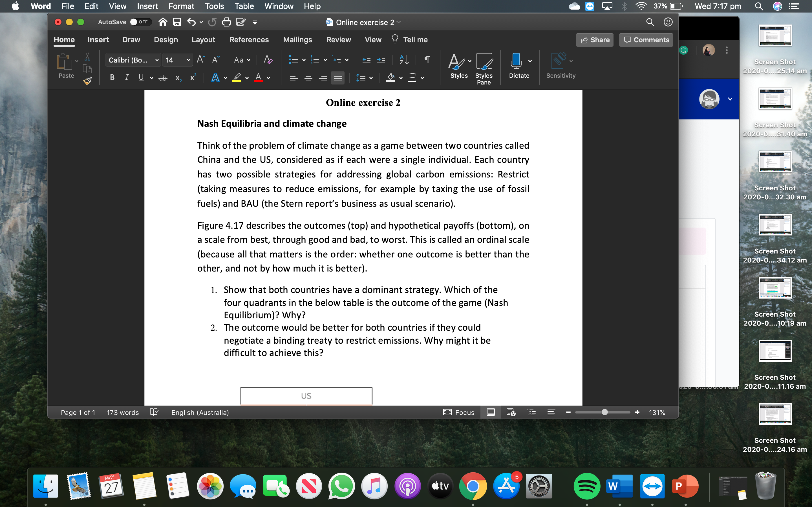812x507 pixels.
Task: Click the English (Australia) language indicator
Action: click(200, 412)
